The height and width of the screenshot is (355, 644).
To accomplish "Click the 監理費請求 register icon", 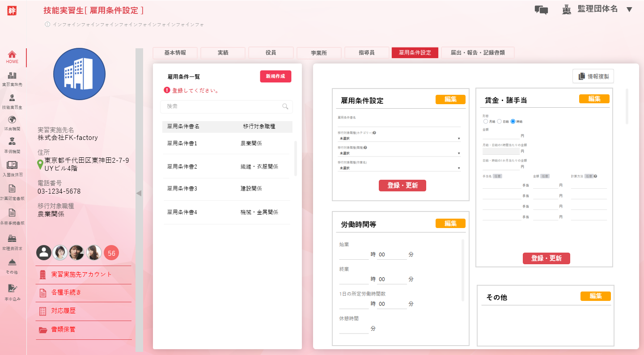I will tap(12, 239).
